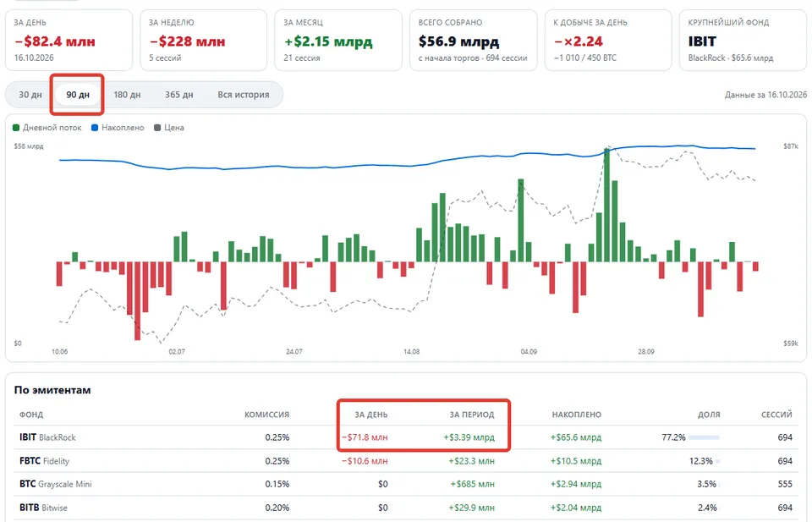
Task: Switch to the 30 дн period tab
Action: [x=30, y=95]
